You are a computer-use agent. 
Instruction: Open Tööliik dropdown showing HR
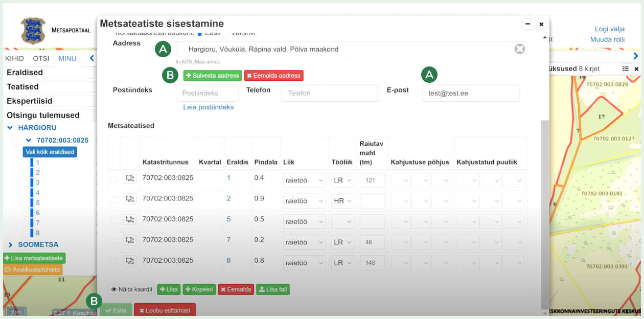point(342,201)
